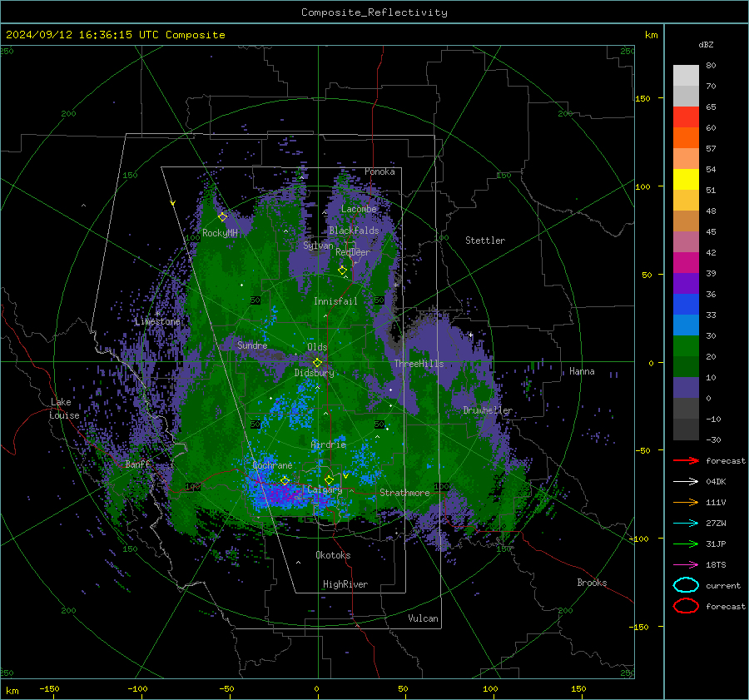Pick the orange 60-57 dBZ swatch
Viewport: 749px width, 700px height.
tap(686, 137)
